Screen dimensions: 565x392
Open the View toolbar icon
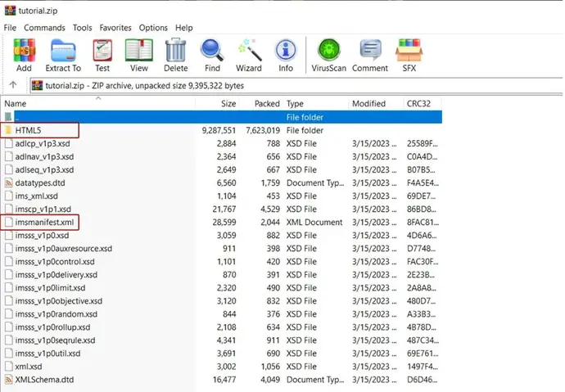click(x=138, y=51)
